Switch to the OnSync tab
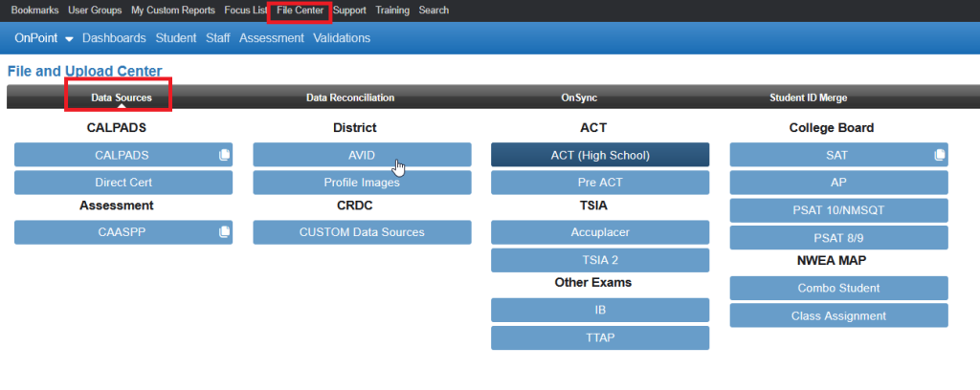Image resolution: width=980 pixels, height=390 pixels. [579, 97]
